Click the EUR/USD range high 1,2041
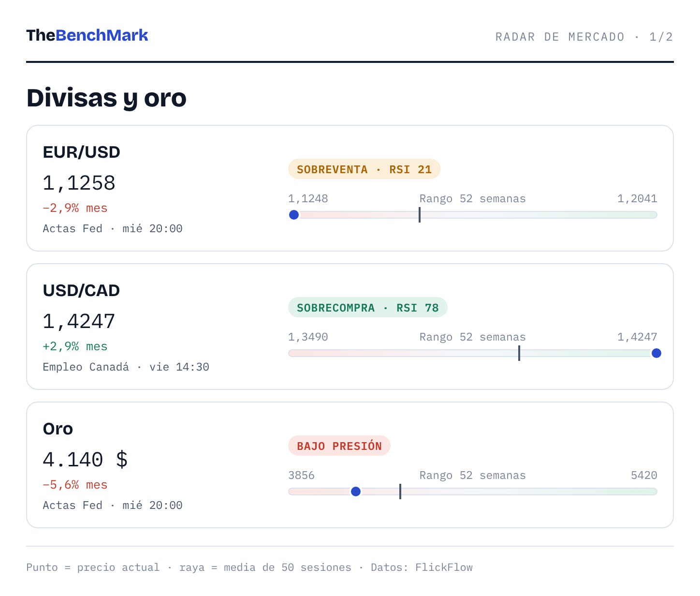This screenshot has height=596, width=700. [x=637, y=198]
